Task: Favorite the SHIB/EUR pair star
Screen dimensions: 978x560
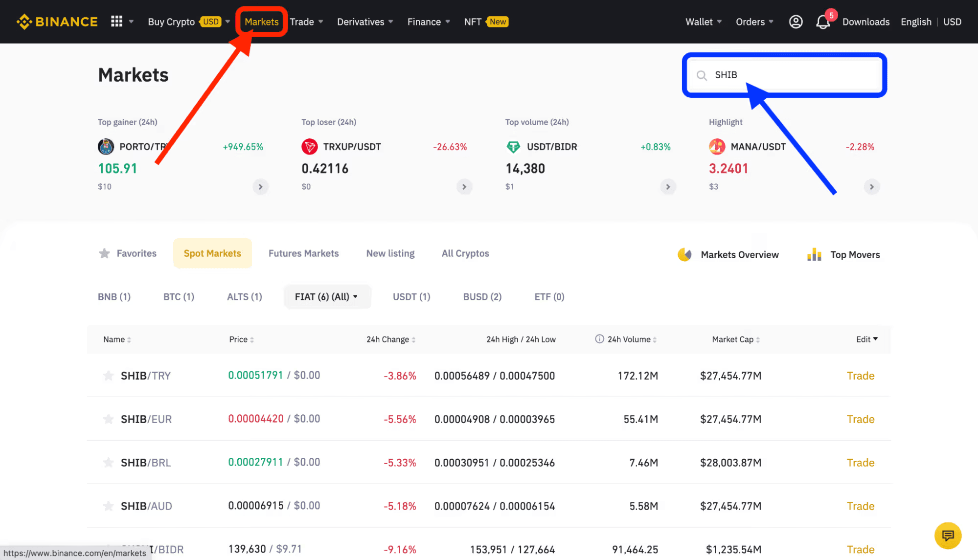Action: (108, 419)
